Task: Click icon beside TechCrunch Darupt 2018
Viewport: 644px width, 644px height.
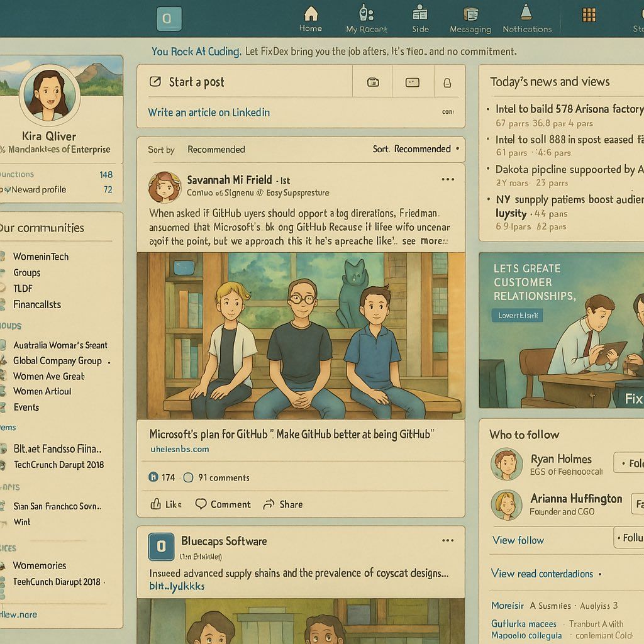Action: tap(3, 465)
